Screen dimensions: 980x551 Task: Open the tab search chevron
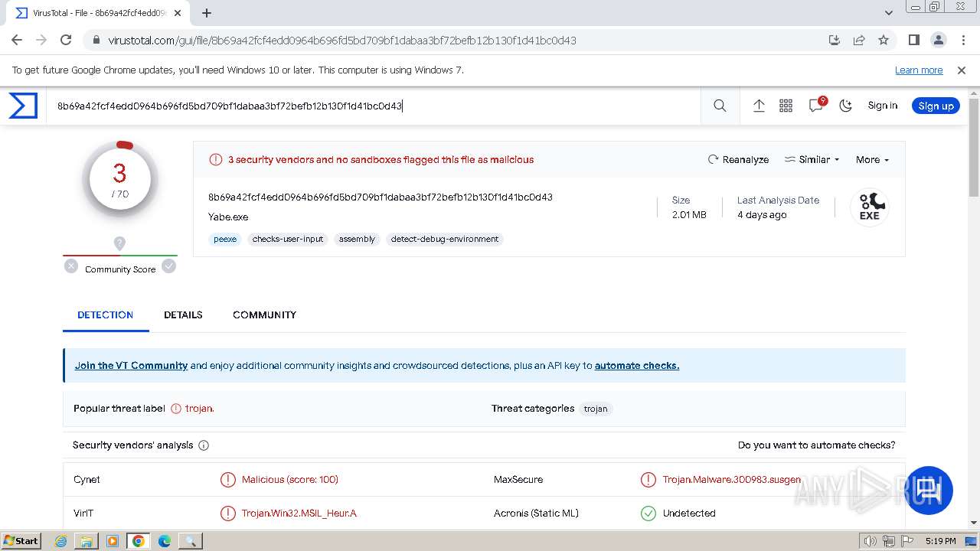[889, 13]
